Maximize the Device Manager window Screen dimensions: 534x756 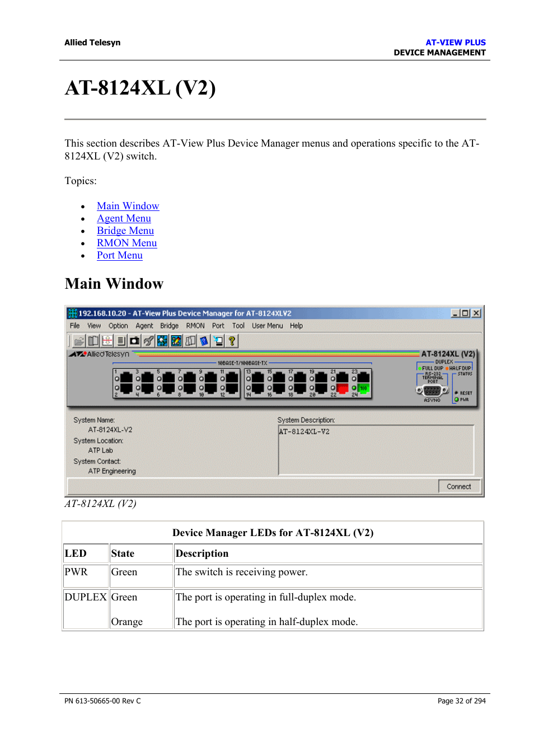[x=465, y=313]
